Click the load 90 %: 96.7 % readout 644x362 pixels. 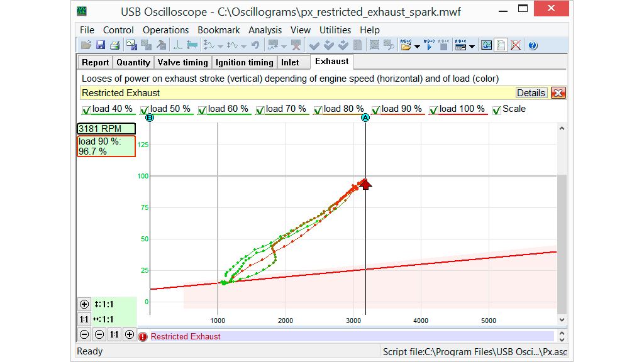106,146
